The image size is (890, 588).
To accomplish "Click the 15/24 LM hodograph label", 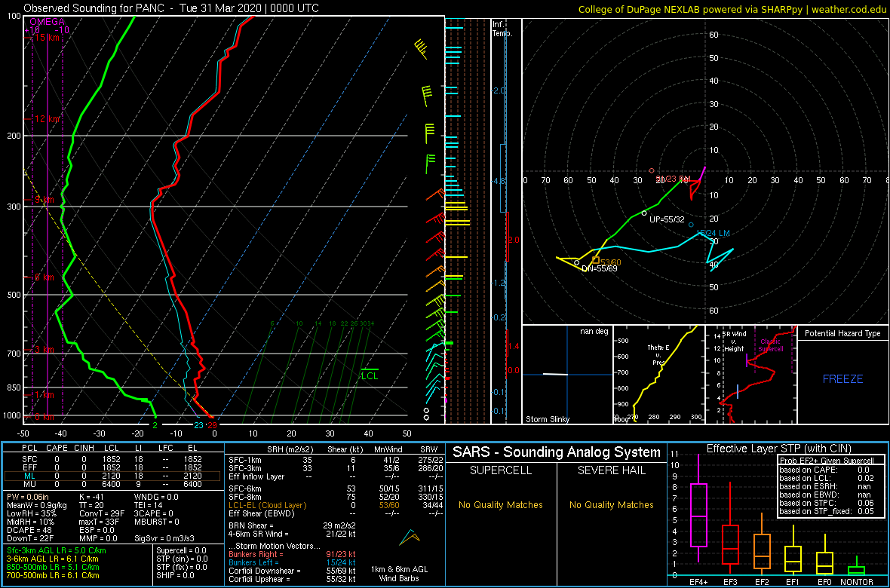I will tap(713, 233).
